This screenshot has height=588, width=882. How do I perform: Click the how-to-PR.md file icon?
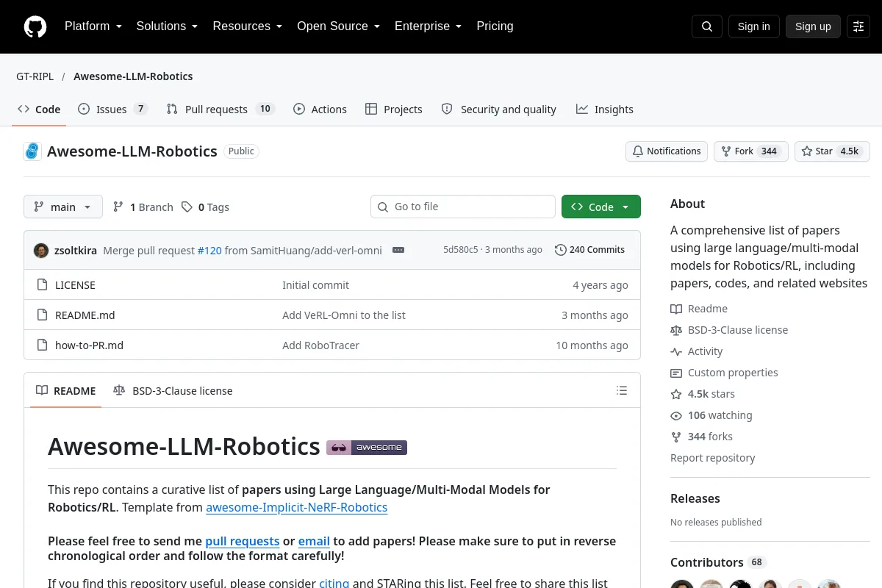43,345
